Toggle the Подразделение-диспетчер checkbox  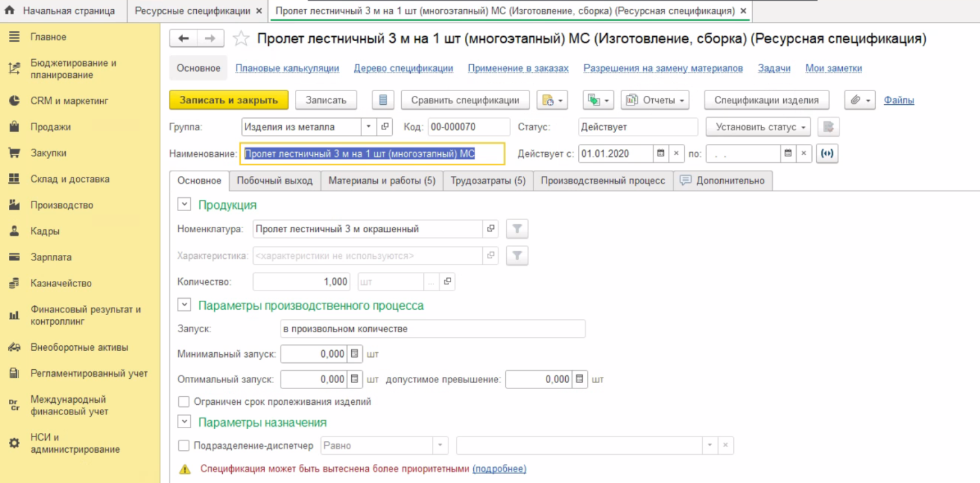[x=184, y=445]
